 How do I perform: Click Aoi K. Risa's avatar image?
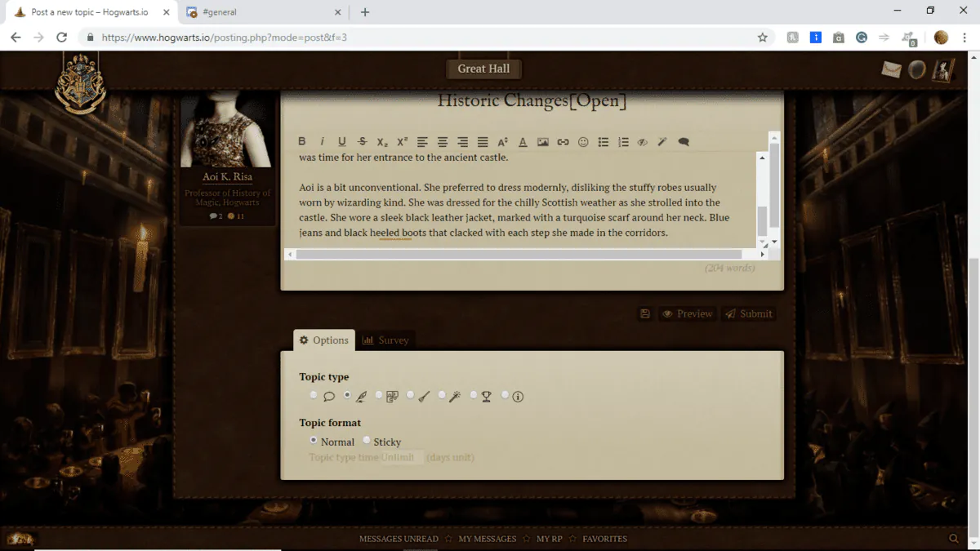click(x=227, y=130)
